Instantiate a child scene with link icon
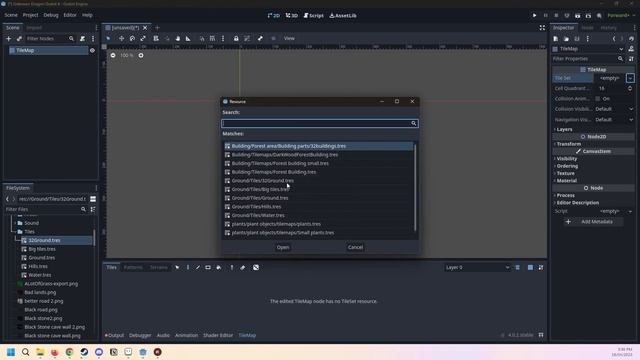 [x=19, y=38]
